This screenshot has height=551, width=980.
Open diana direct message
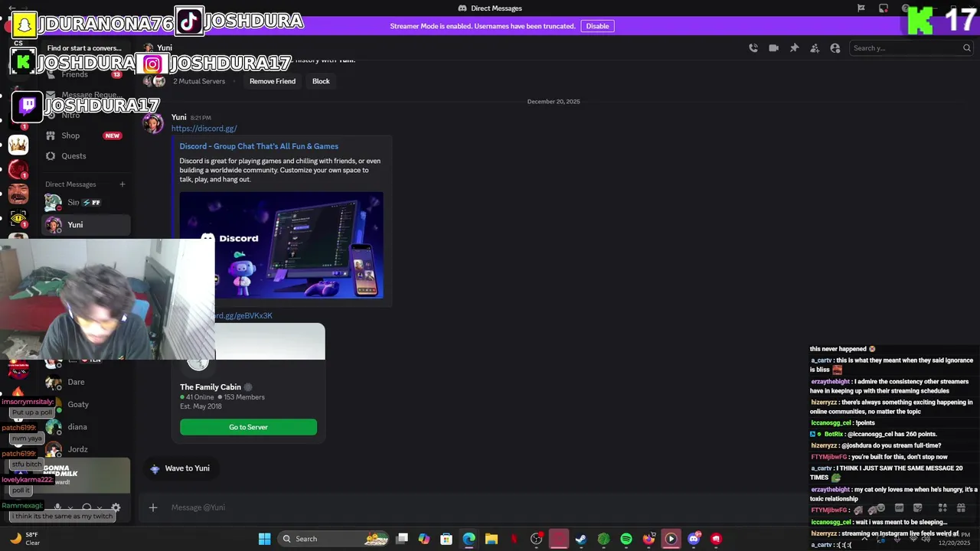click(x=86, y=427)
